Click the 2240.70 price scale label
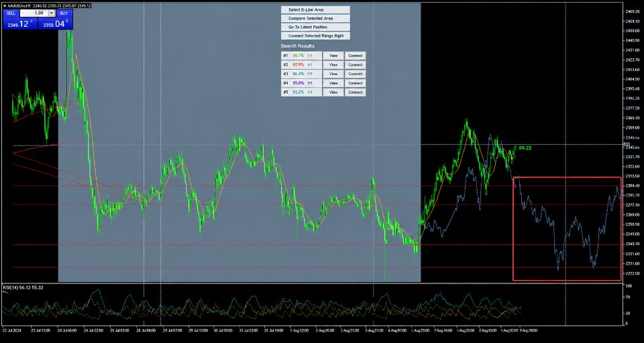 click(633, 244)
